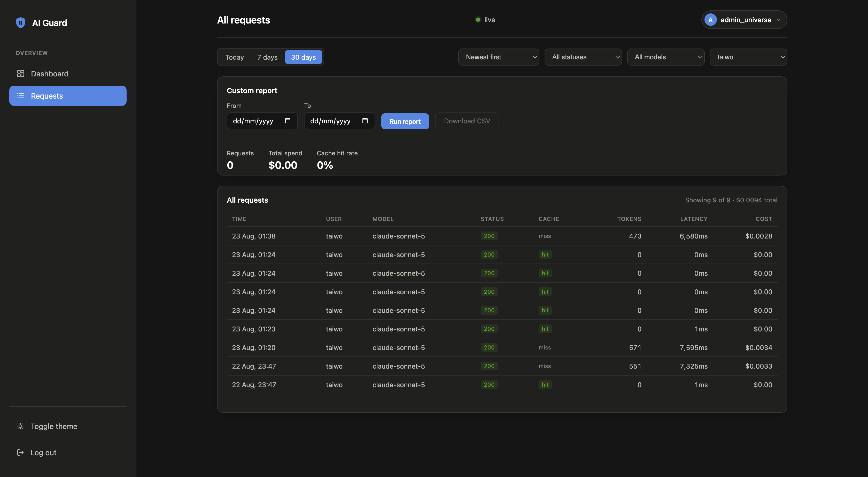Click the 7,325ms latency value

[x=693, y=366]
